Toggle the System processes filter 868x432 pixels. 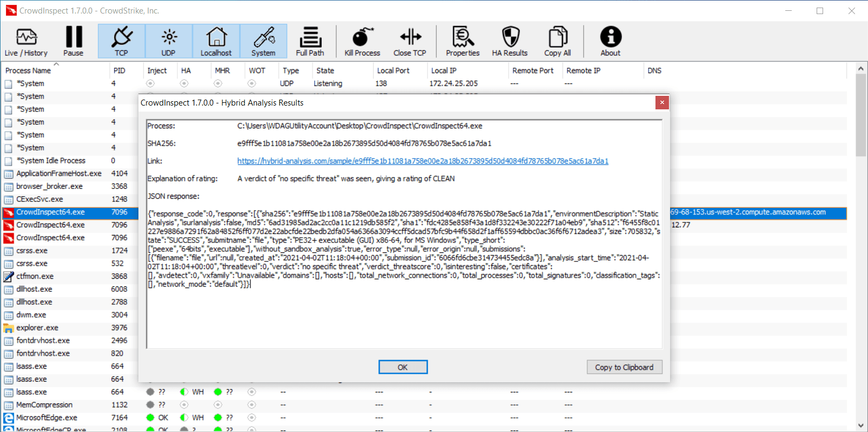(x=263, y=41)
